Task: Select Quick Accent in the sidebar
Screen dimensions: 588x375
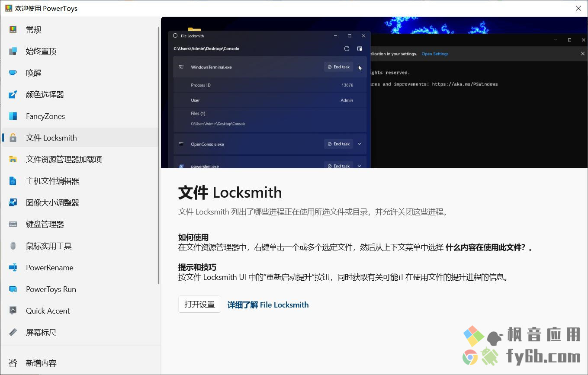Action: tap(80, 311)
